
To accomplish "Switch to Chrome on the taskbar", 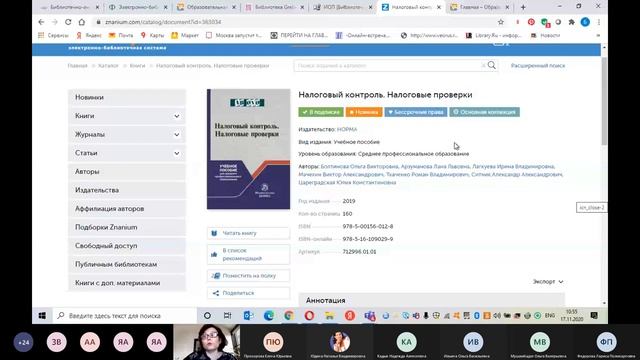I will (x=289, y=316).
